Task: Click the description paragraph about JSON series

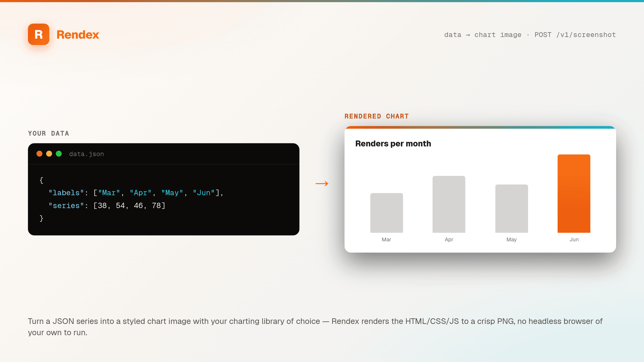Action: point(315,327)
